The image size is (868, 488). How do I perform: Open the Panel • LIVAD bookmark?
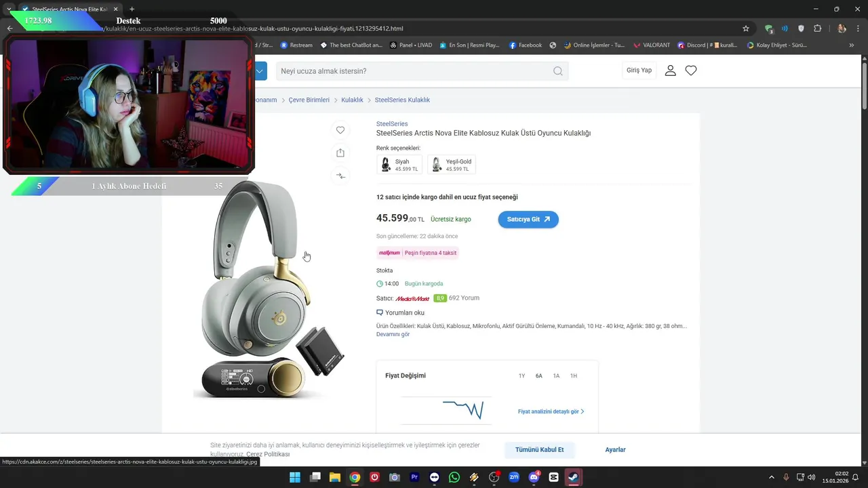coord(411,45)
